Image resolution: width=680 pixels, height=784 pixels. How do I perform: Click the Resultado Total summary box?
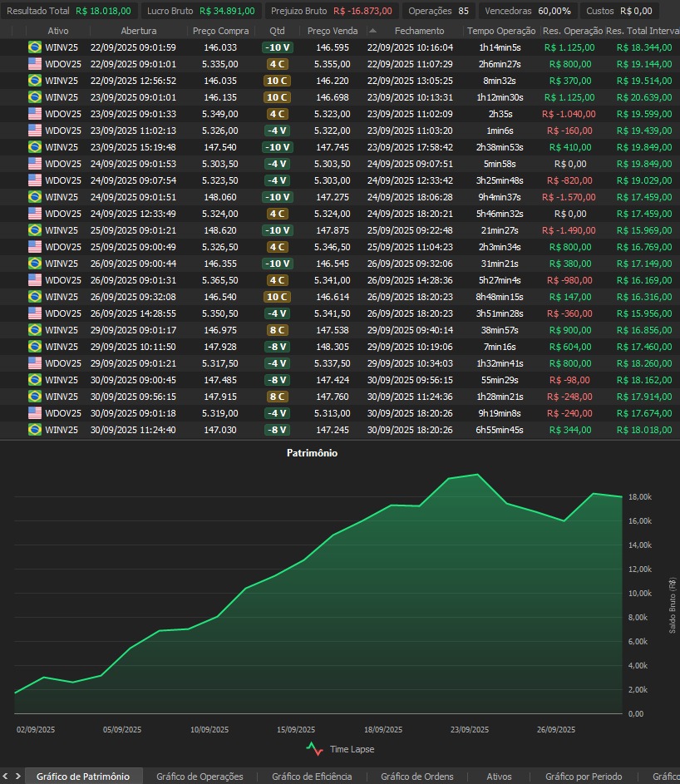click(68, 11)
